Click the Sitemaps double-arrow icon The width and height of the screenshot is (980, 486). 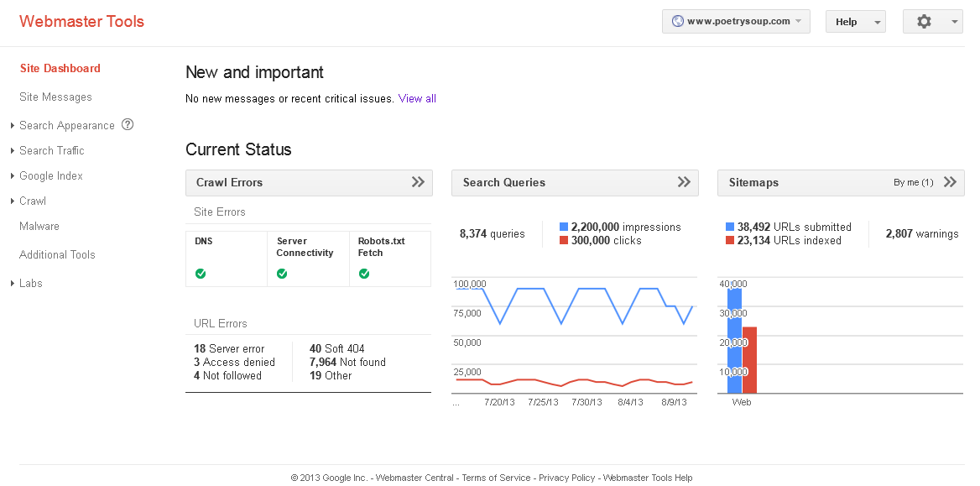coord(950,182)
